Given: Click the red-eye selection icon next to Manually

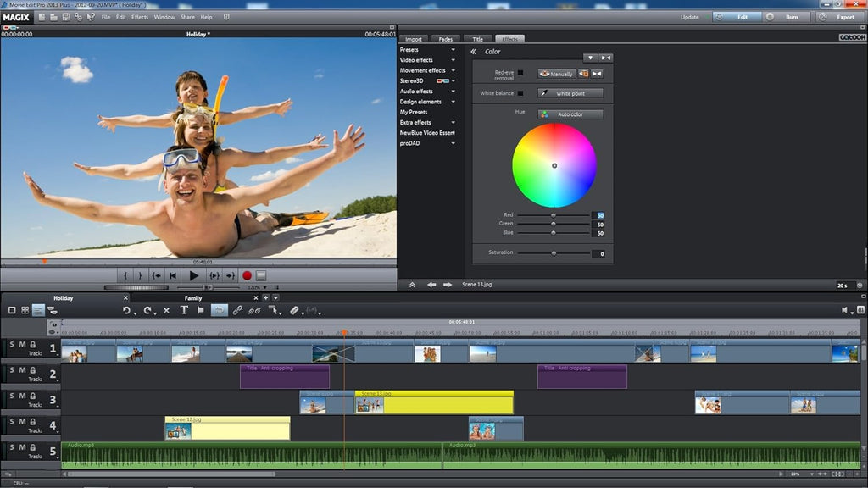Looking at the screenshot, I should click(x=583, y=74).
